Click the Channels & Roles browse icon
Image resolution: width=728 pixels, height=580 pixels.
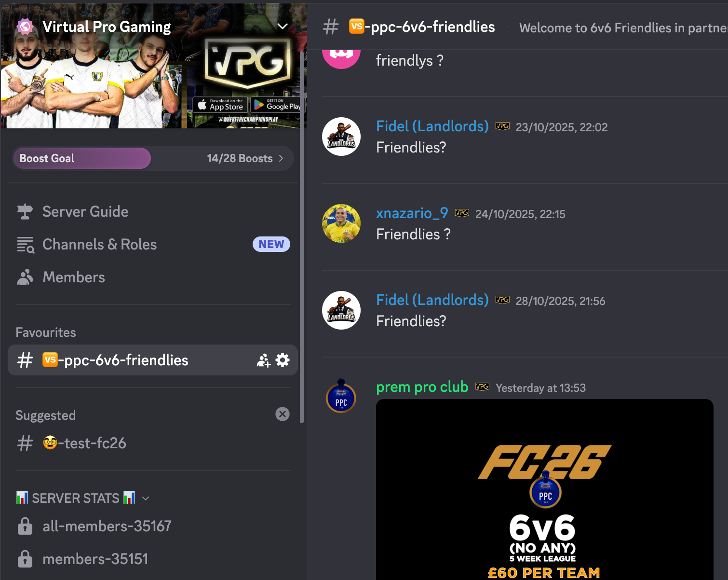25,245
